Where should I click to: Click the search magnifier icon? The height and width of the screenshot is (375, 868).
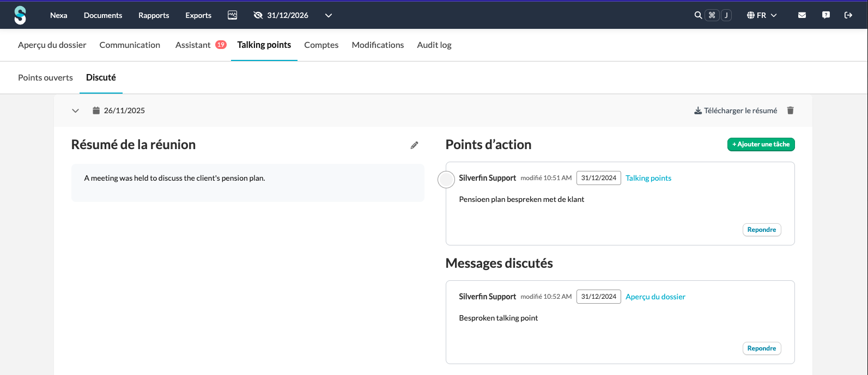pyautogui.click(x=698, y=15)
